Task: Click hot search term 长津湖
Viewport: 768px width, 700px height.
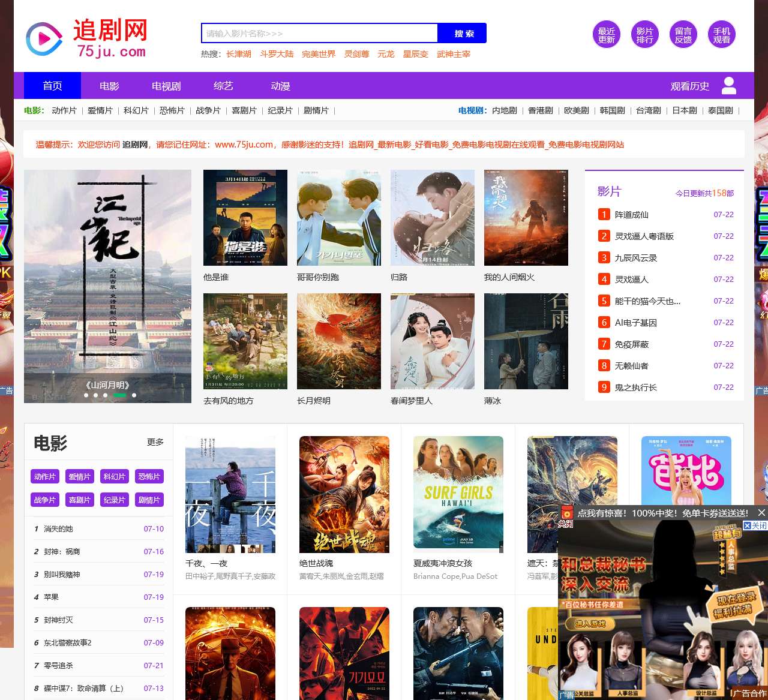Action: (x=239, y=54)
